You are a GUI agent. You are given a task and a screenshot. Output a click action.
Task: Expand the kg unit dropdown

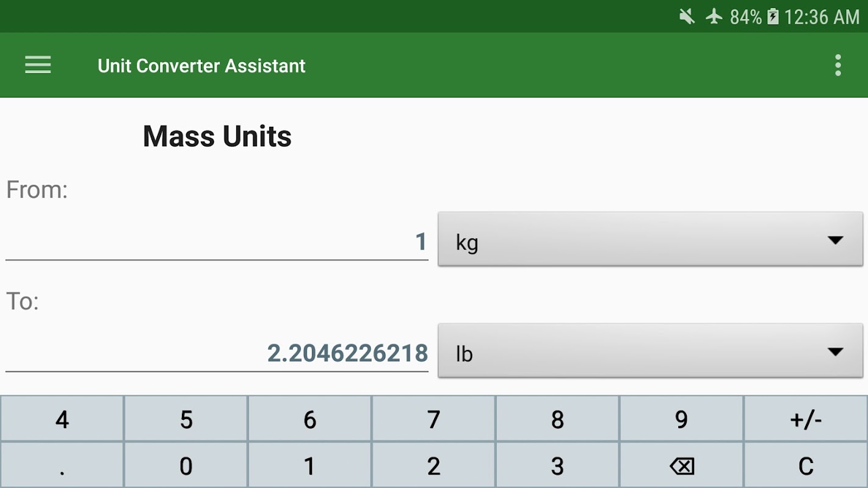point(650,240)
